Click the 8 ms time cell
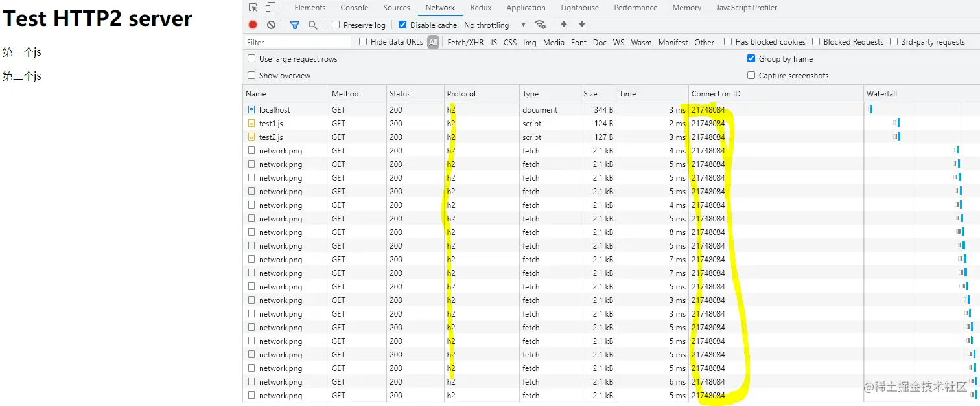980x406 pixels. (x=677, y=232)
